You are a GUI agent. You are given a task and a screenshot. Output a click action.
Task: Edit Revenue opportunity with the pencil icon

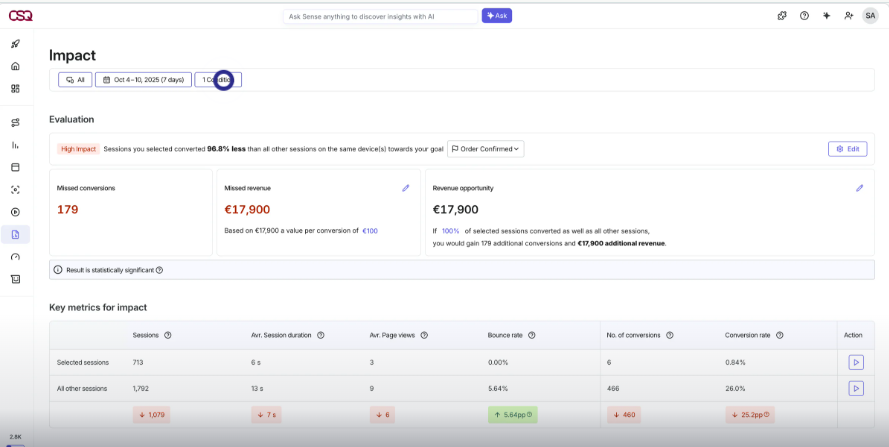pos(860,188)
